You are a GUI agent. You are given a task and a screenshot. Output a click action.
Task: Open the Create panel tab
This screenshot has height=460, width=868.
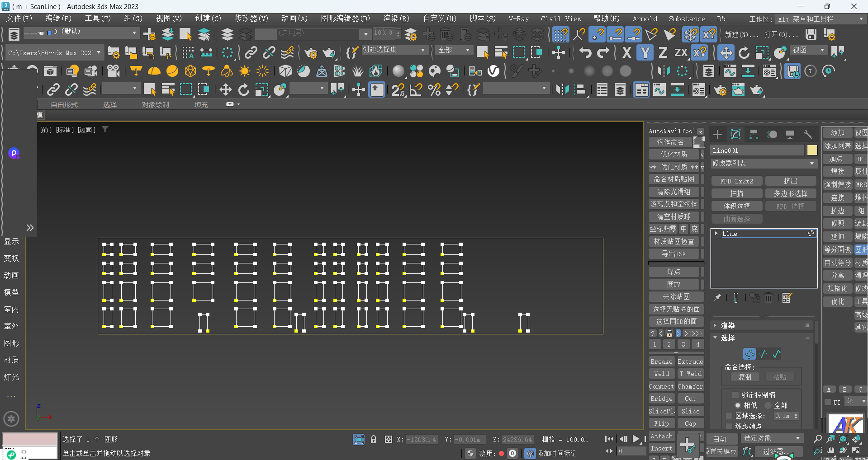(717, 134)
